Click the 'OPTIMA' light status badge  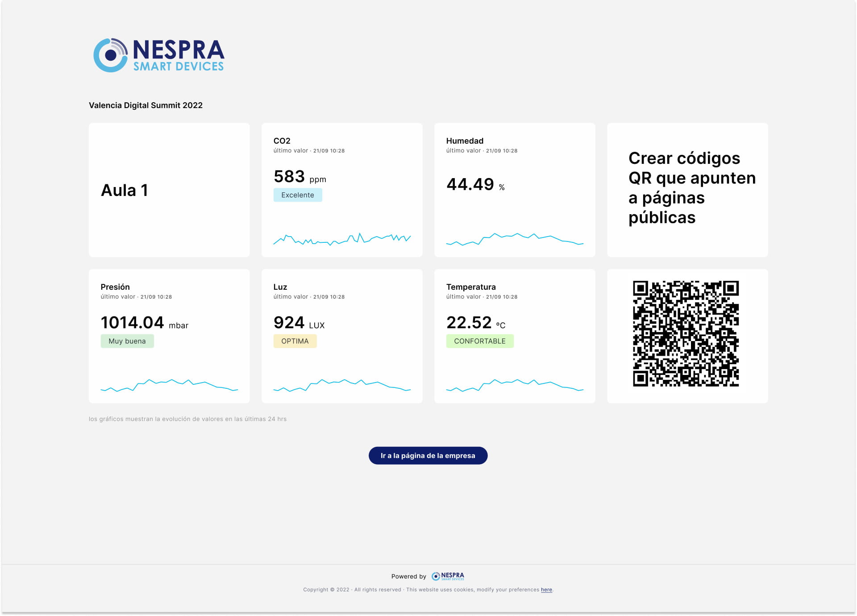(295, 341)
